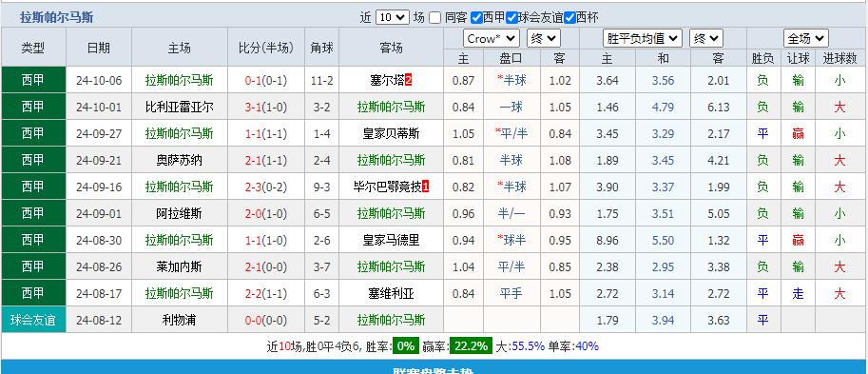Click score 3-1(1-0) on 24-10-01
Screen dimensions: 868x374
(x=265, y=107)
